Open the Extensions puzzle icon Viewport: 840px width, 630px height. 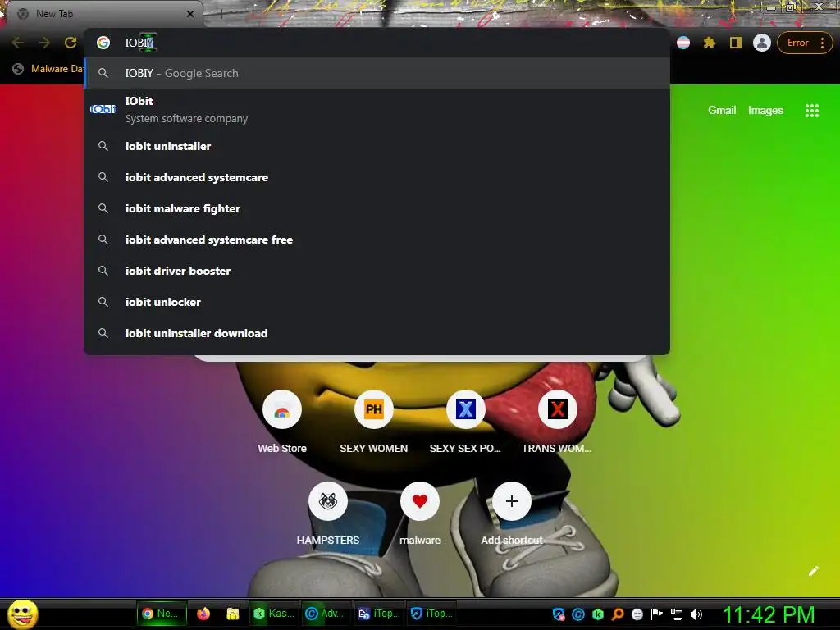click(x=710, y=43)
